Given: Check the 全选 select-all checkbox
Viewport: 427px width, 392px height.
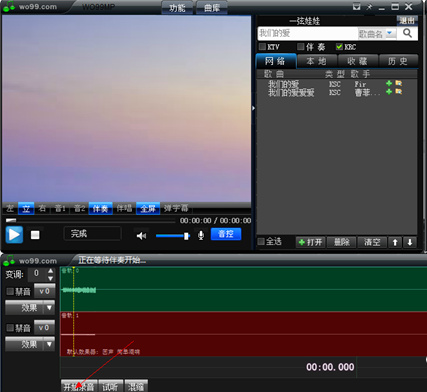Looking at the screenshot, I should click(x=261, y=241).
